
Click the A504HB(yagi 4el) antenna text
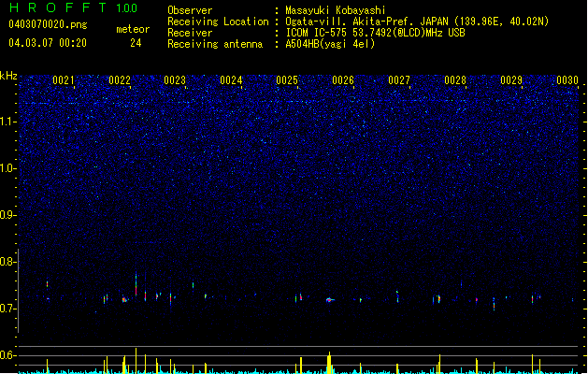[x=330, y=44]
